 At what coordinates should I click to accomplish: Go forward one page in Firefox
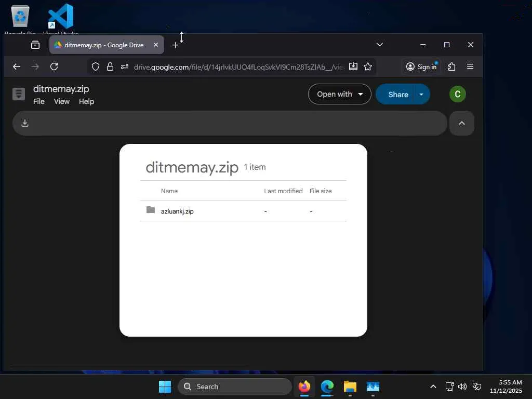35,66
